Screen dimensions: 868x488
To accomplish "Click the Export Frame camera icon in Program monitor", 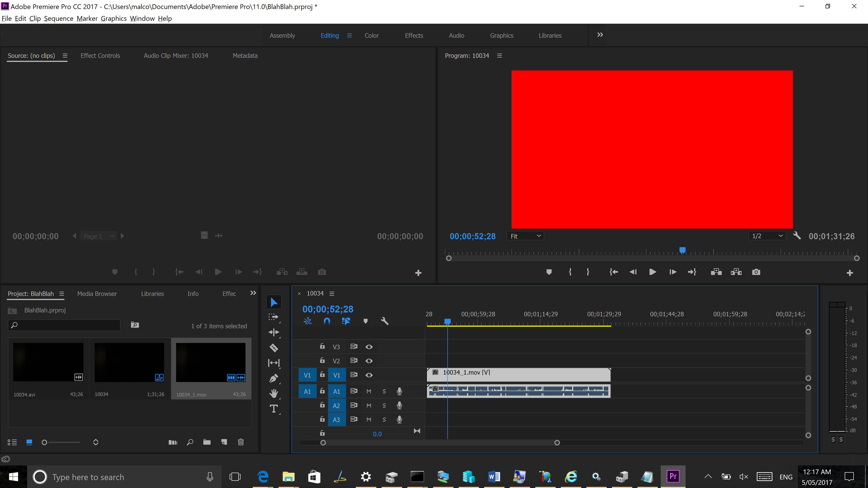I will click(x=756, y=272).
